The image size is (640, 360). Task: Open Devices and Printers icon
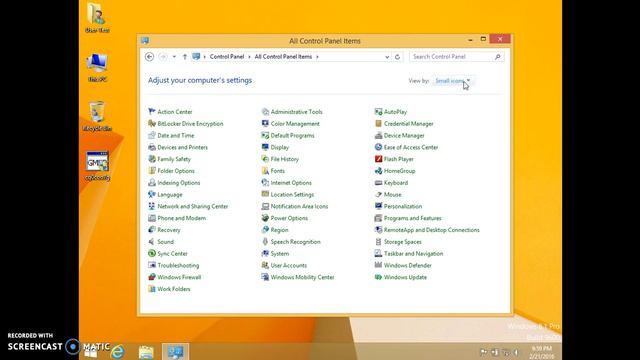[152, 147]
